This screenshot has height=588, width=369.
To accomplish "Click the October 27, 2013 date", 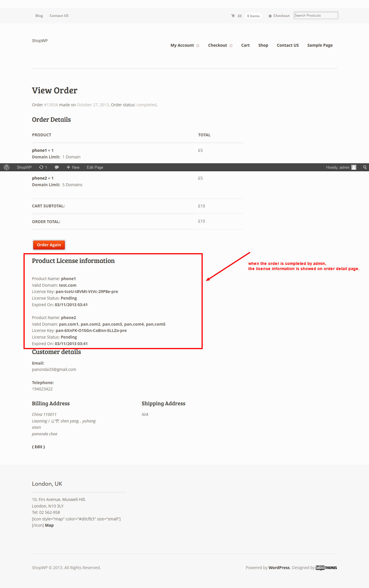I will click(93, 105).
